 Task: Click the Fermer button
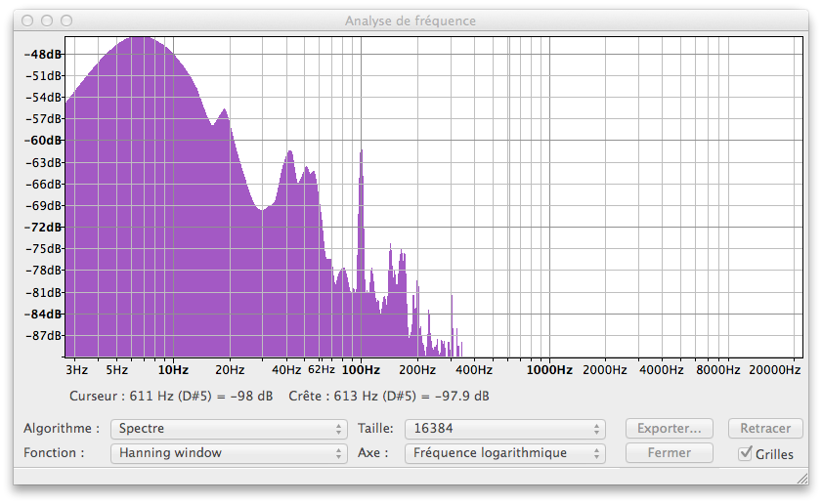pyautogui.click(x=669, y=453)
